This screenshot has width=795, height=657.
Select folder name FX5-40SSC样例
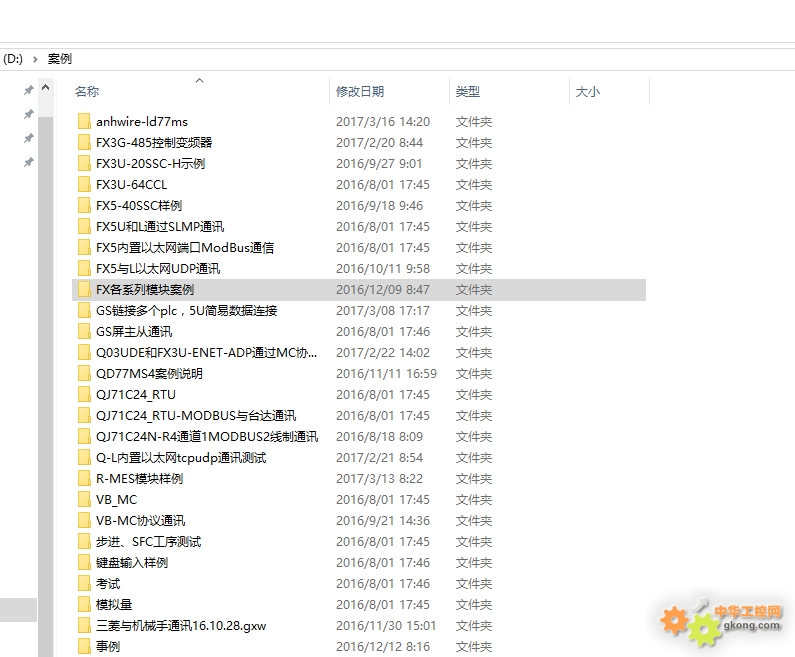click(139, 206)
